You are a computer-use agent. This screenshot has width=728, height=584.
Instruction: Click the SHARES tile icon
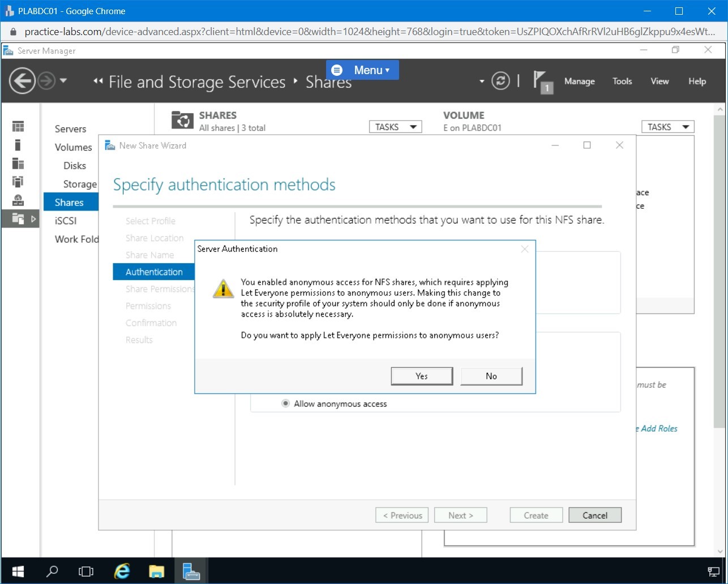[182, 120]
